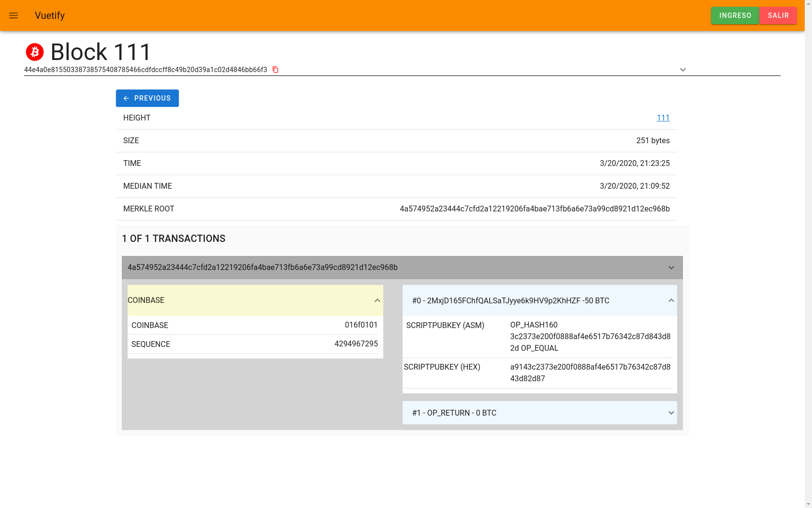Image resolution: width=812 pixels, height=508 pixels.
Task: Copy the block hash with the copy icon
Action: pyautogui.click(x=275, y=70)
